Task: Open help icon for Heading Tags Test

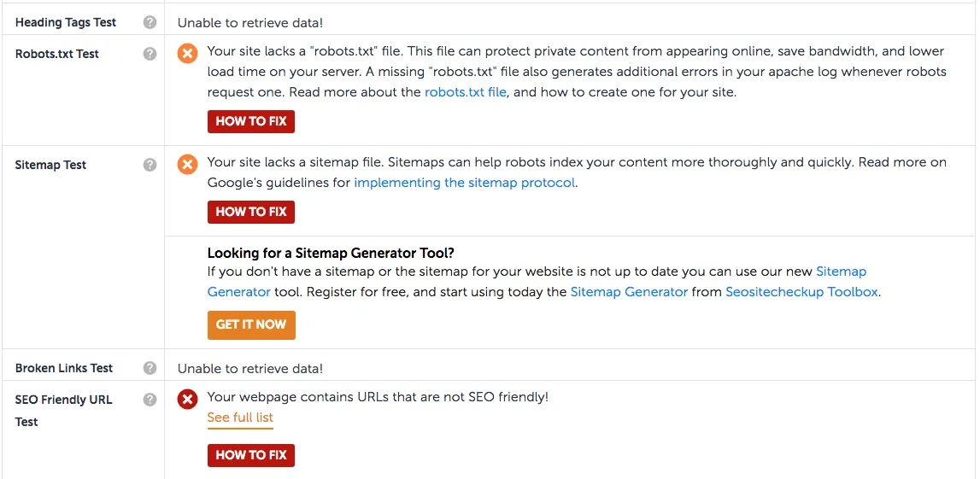Action: [x=150, y=22]
